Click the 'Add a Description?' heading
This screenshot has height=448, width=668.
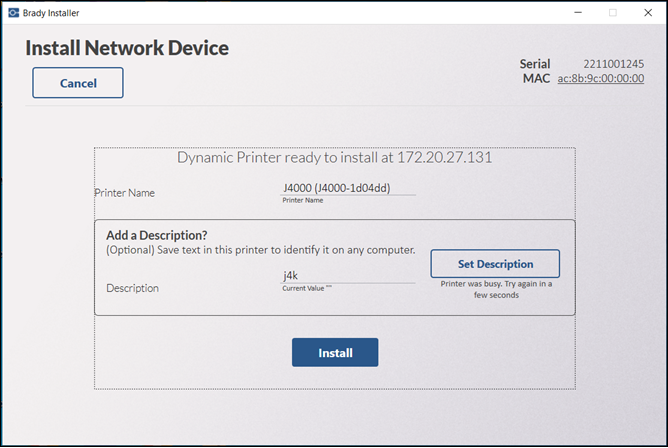point(157,235)
